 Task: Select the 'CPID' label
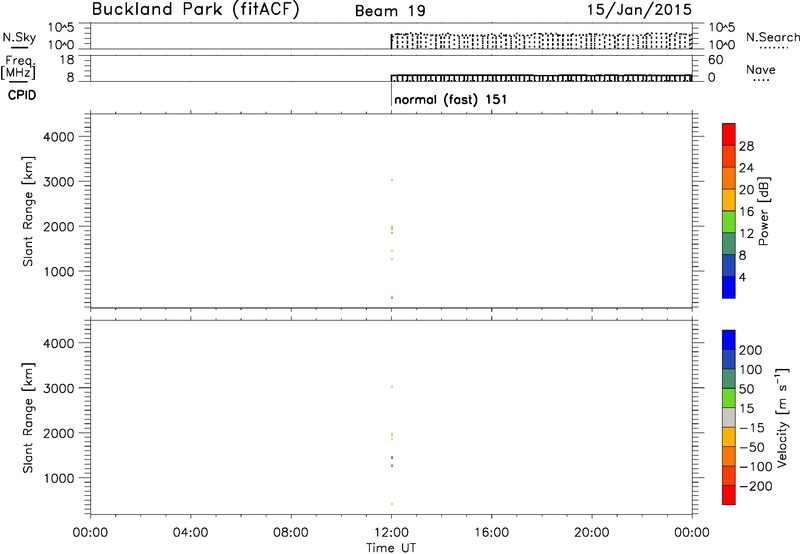click(22, 95)
